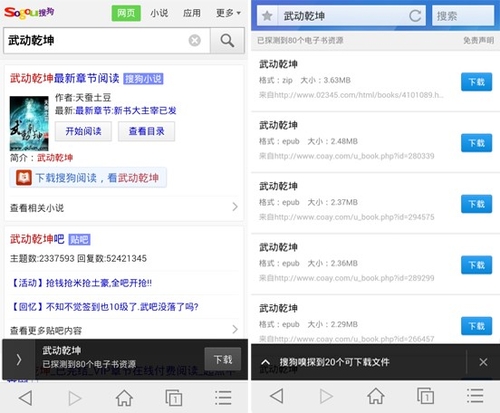Image resolution: width=500 pixels, height=413 pixels.
Task: Tap the 贴吧 badge
Action: click(79, 239)
